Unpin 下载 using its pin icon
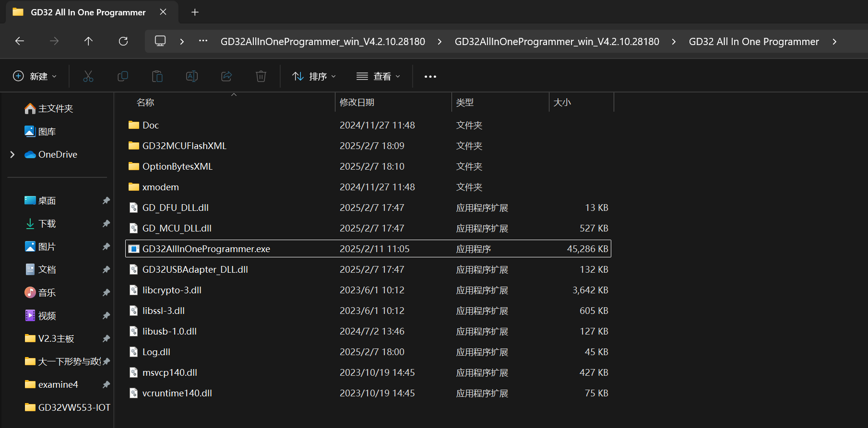This screenshot has height=428, width=868. pyautogui.click(x=106, y=223)
